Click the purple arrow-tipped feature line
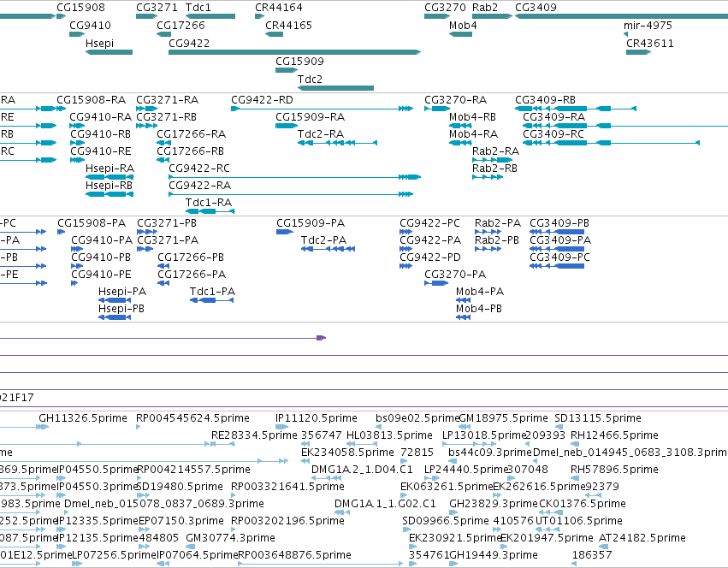 [163, 338]
